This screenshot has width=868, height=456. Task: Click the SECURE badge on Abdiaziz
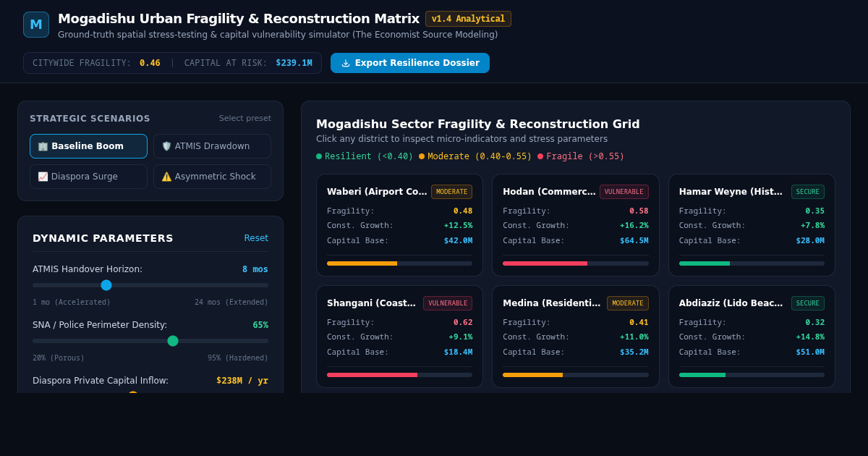[x=808, y=303]
